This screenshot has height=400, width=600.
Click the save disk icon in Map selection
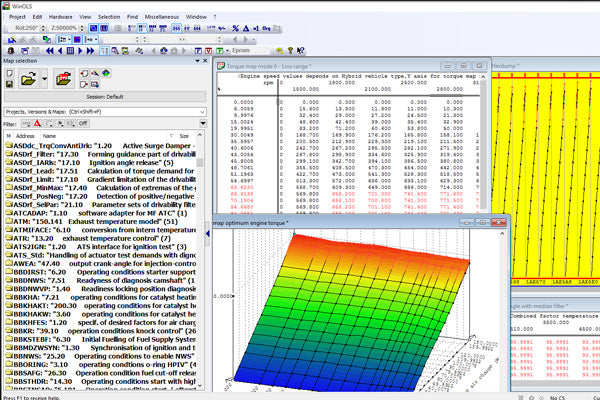tap(10, 84)
